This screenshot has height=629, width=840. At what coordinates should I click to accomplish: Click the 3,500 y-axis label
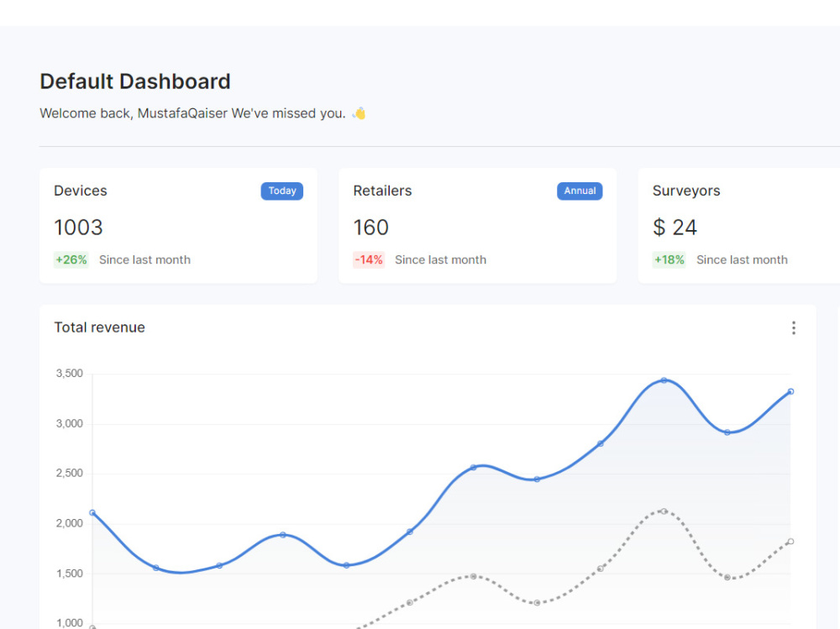[x=70, y=374]
